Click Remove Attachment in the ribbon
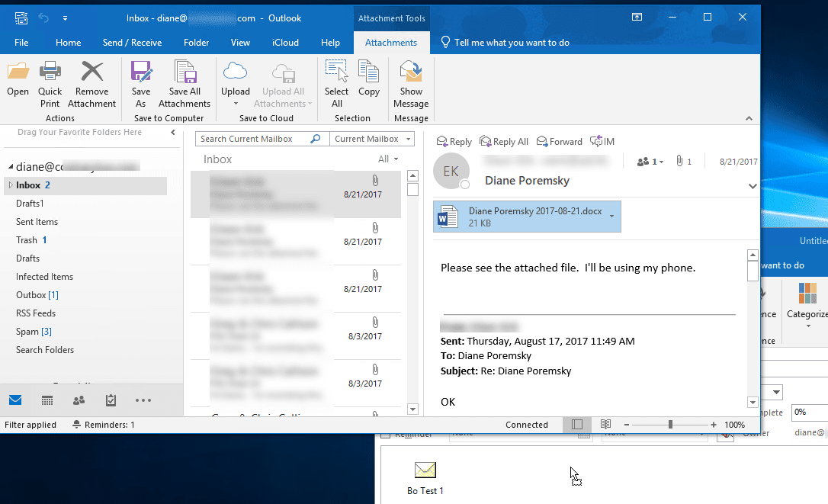 pyautogui.click(x=92, y=85)
